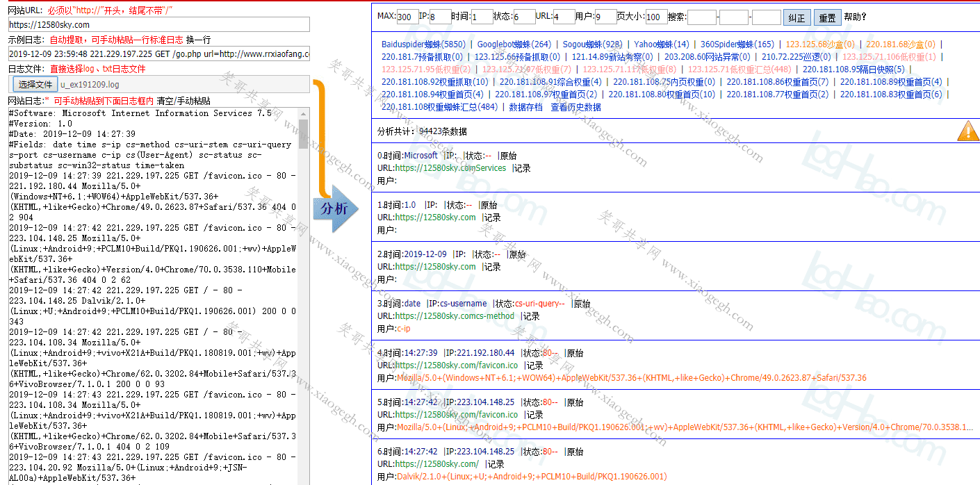Click the 94423条数据 analysis total text
This screenshot has height=485, width=980.
443,131
